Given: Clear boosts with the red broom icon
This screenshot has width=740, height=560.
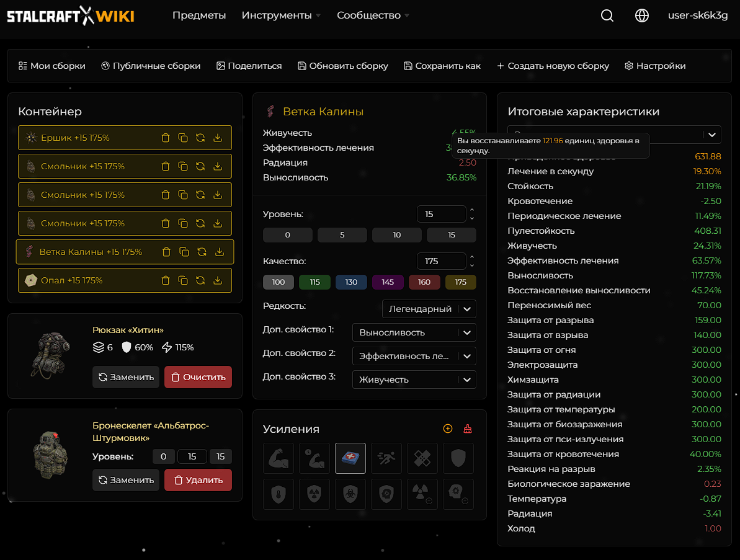Looking at the screenshot, I should click(468, 429).
